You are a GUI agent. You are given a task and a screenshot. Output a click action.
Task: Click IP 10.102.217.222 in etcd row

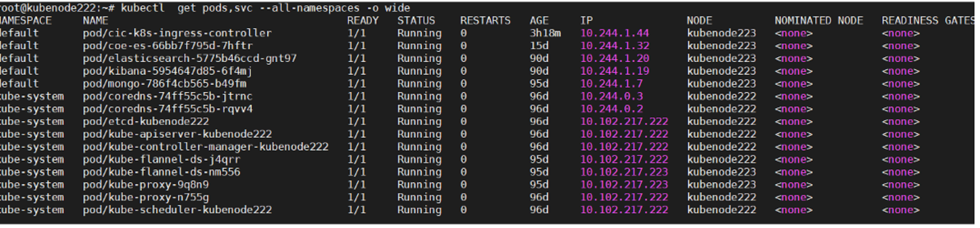click(x=624, y=122)
